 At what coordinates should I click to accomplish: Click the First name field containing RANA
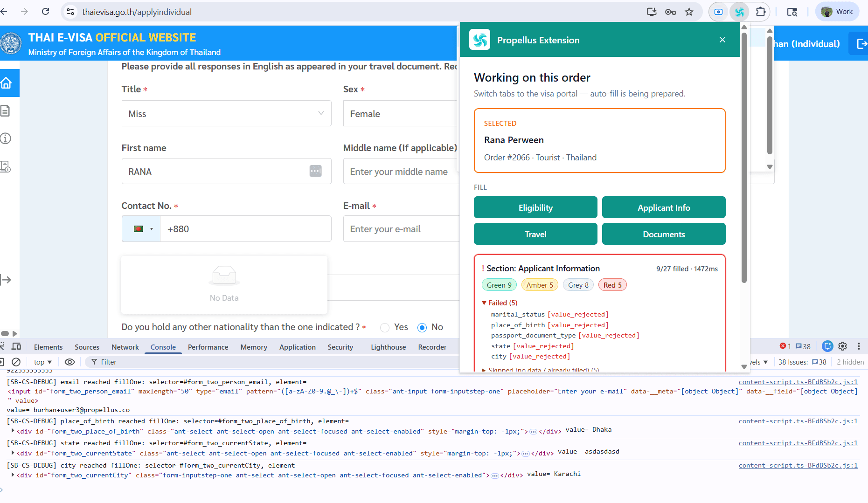pos(226,171)
